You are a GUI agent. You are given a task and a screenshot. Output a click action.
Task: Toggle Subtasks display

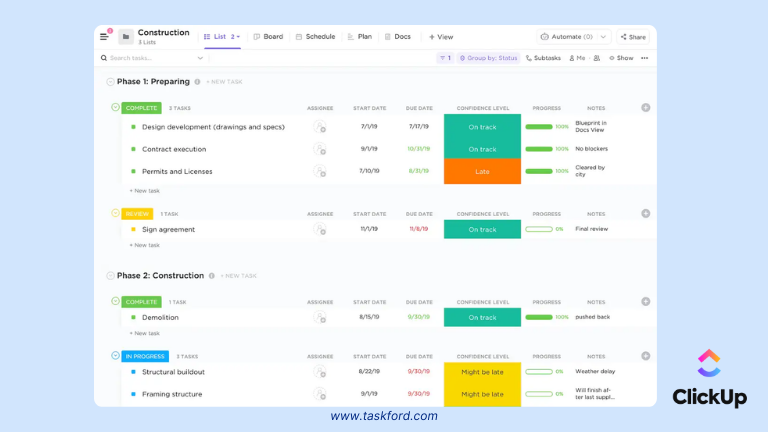543,58
